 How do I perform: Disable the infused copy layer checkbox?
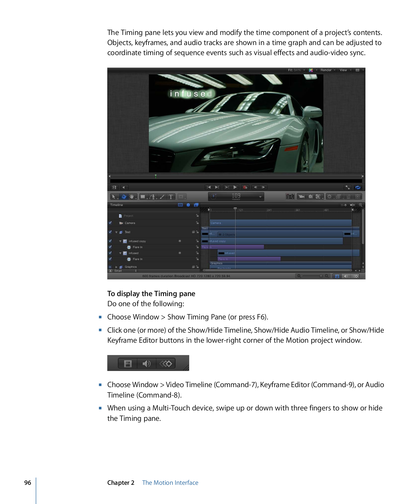click(110, 241)
